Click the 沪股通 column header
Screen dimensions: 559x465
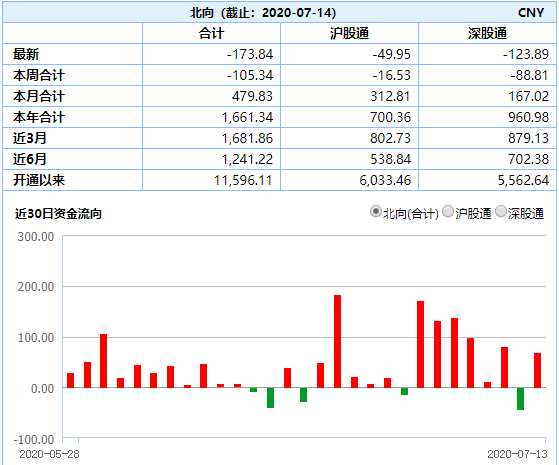349,34
